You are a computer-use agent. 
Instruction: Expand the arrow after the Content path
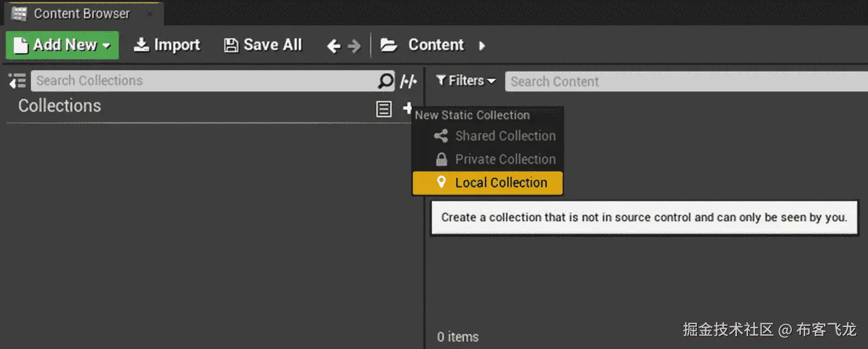click(x=482, y=46)
